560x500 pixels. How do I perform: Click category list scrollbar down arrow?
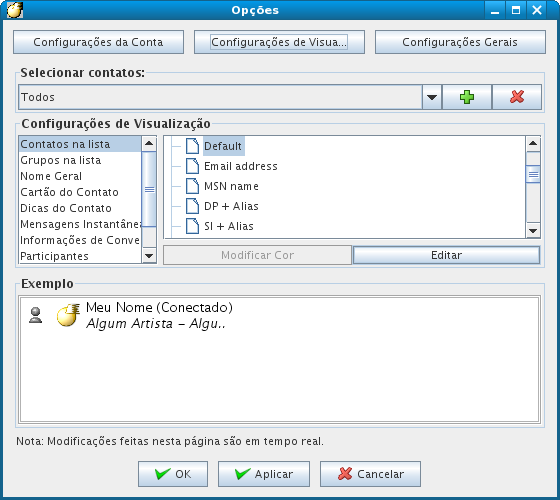pyautogui.click(x=149, y=256)
